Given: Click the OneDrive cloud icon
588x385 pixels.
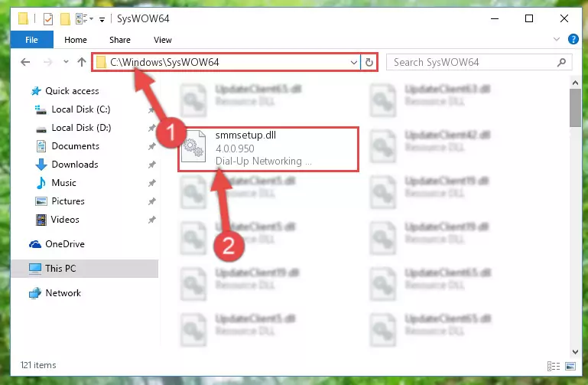Looking at the screenshot, I should click(35, 244).
